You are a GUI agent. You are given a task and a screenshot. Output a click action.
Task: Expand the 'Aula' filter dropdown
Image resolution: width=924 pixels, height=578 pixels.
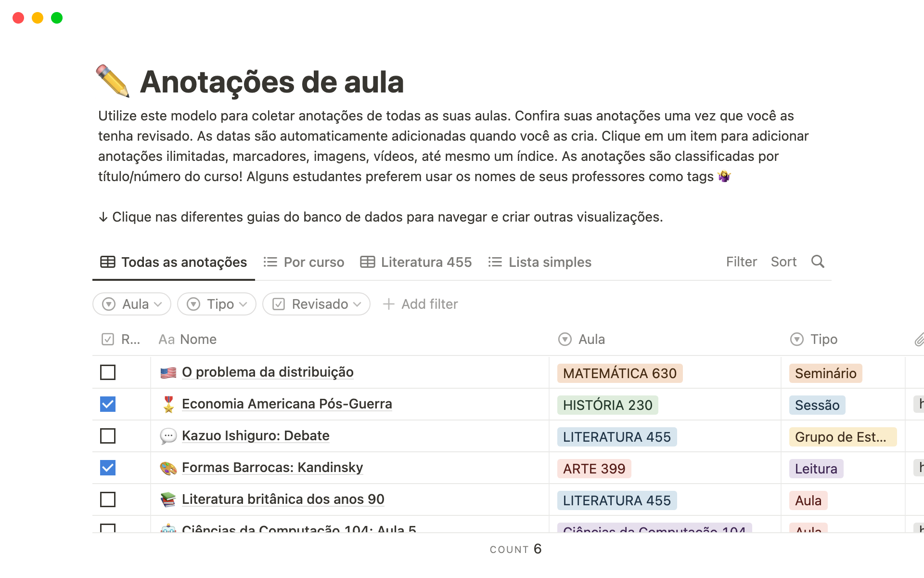click(131, 304)
